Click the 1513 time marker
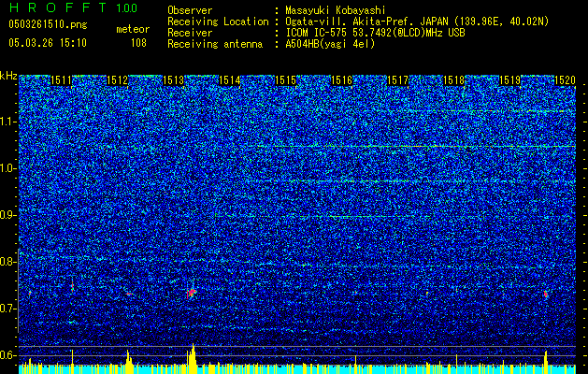 click(173, 80)
